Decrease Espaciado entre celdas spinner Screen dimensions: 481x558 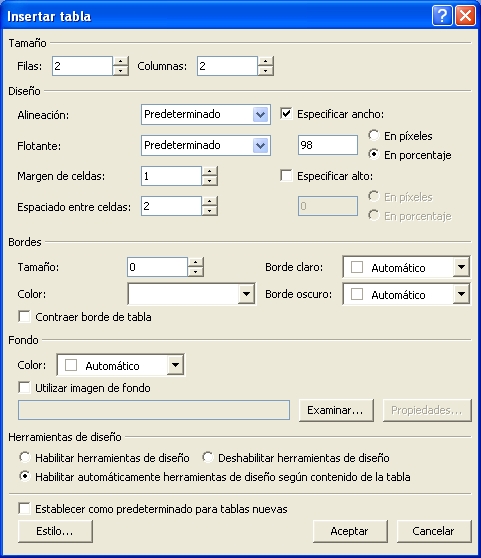coord(210,211)
